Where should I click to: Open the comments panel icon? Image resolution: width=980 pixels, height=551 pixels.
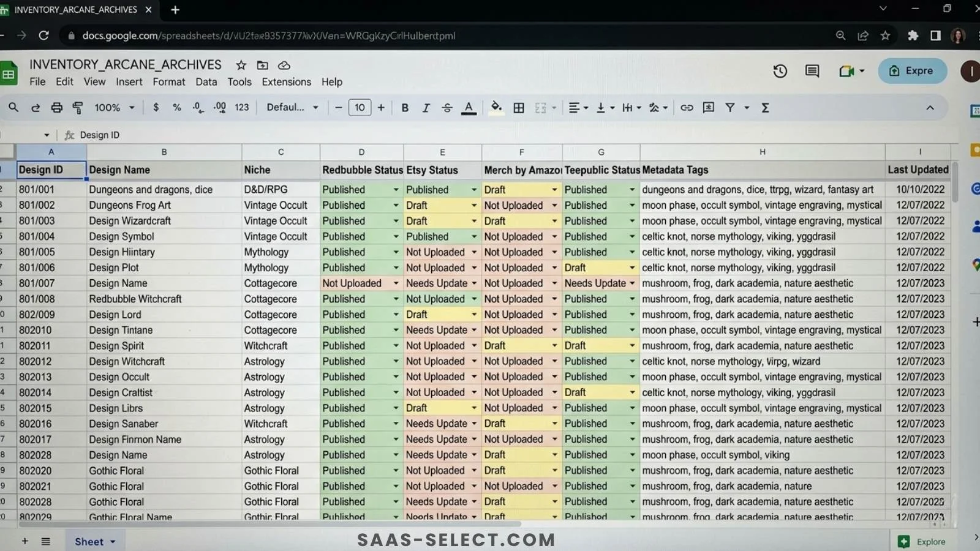pyautogui.click(x=812, y=71)
